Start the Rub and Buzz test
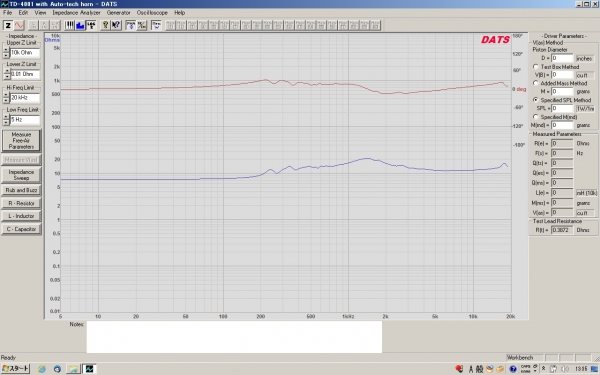600x375 pixels. click(21, 190)
